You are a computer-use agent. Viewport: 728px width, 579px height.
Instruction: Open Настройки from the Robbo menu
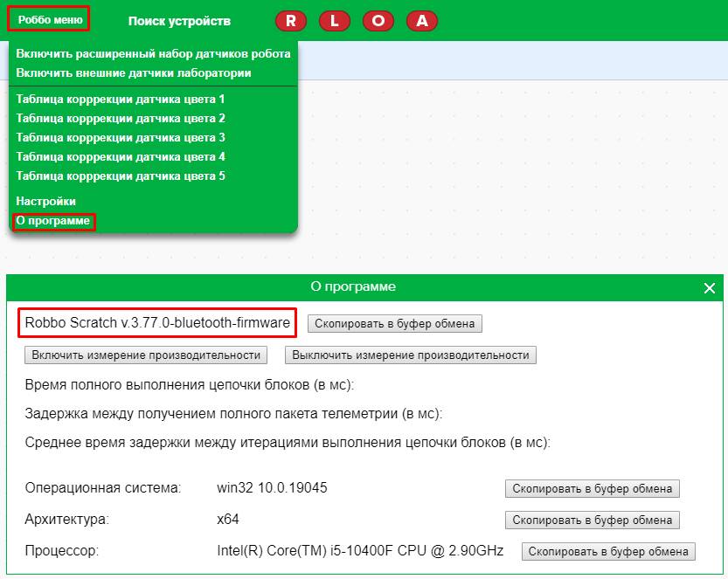pos(45,202)
